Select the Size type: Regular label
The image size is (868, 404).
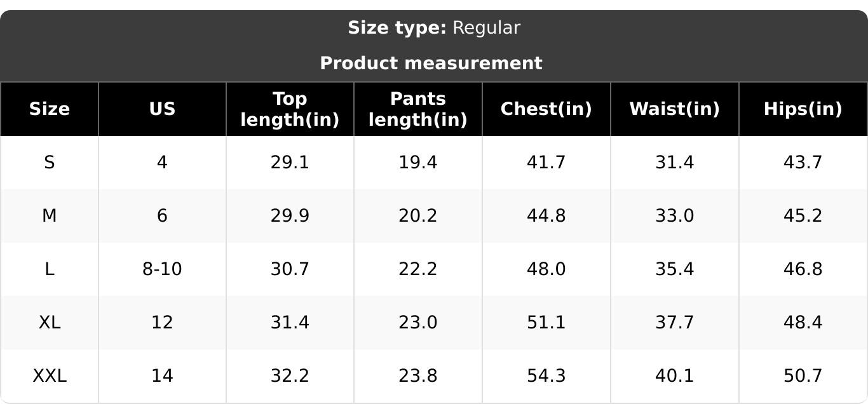point(434,28)
